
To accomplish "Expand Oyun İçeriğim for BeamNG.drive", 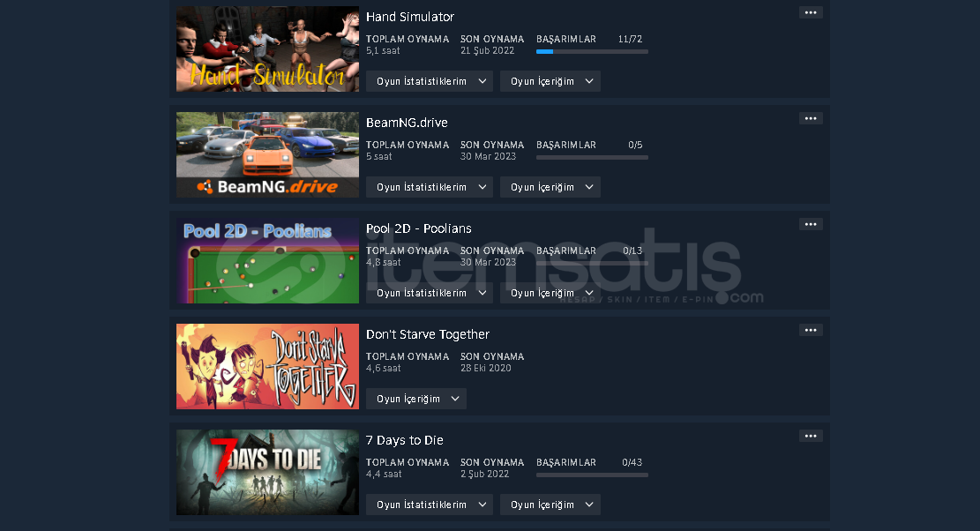I will (550, 187).
